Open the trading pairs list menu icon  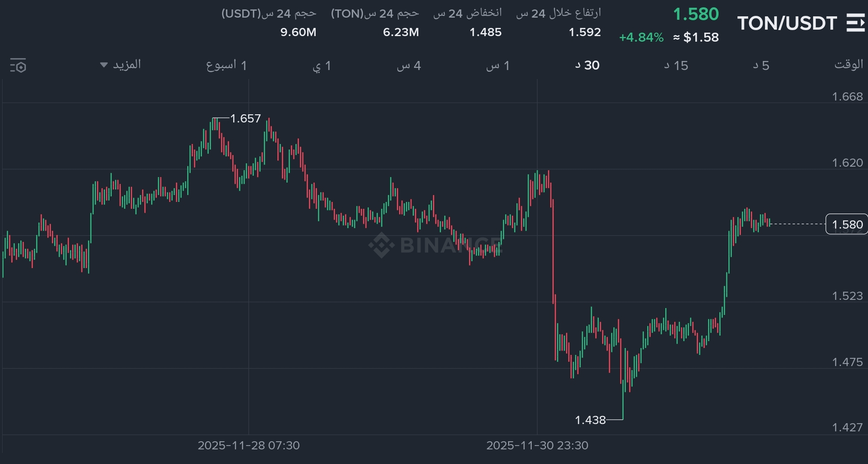coord(855,23)
